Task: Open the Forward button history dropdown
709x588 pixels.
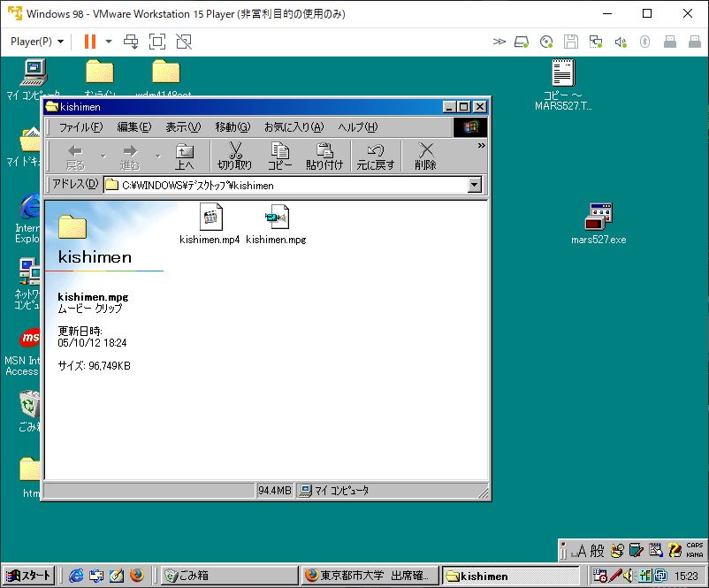Action: [x=158, y=157]
